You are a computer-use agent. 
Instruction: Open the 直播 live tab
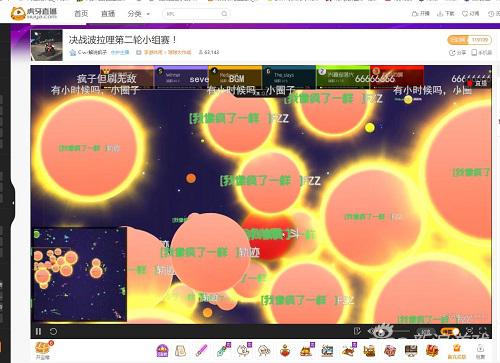pyautogui.click(x=108, y=14)
